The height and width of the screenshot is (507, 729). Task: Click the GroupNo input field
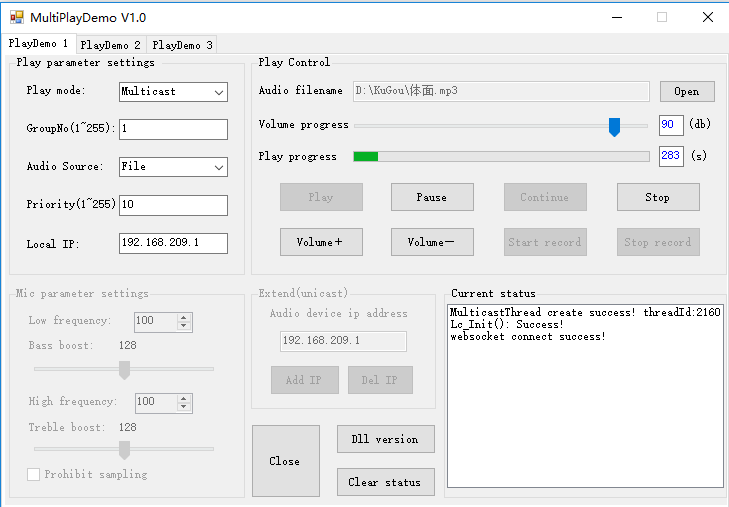coord(173,129)
